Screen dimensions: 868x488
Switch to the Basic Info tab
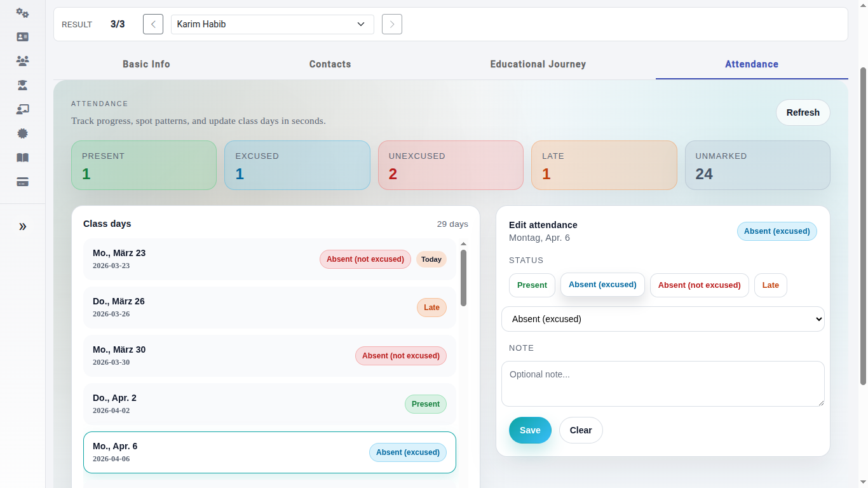point(146,64)
